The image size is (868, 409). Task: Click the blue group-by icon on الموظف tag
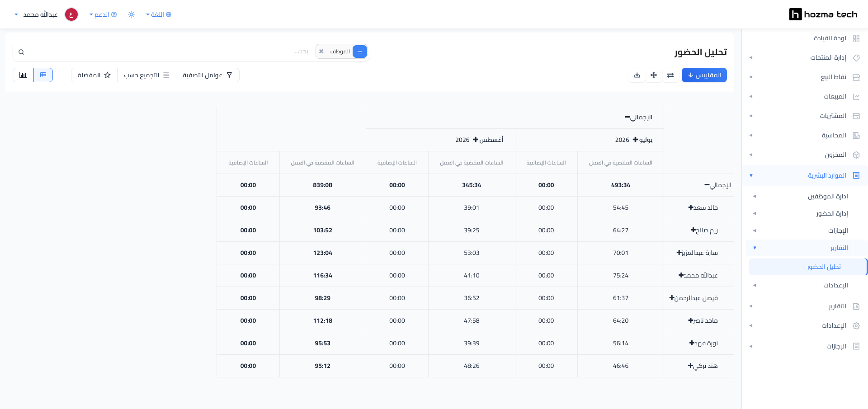[x=360, y=52]
